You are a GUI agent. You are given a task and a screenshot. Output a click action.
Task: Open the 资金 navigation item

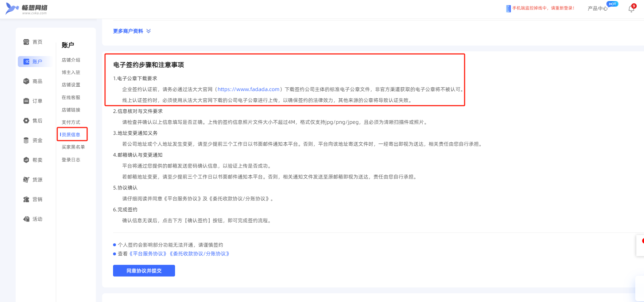(x=37, y=140)
